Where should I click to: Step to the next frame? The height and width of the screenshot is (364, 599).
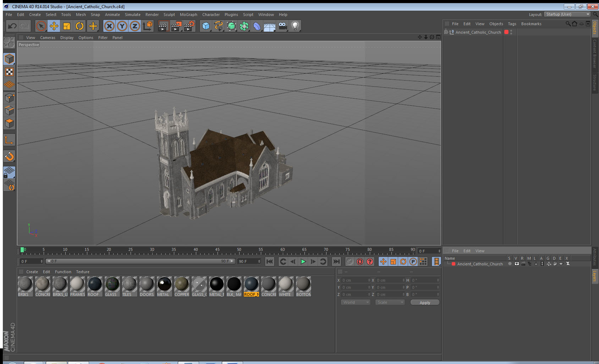click(313, 261)
